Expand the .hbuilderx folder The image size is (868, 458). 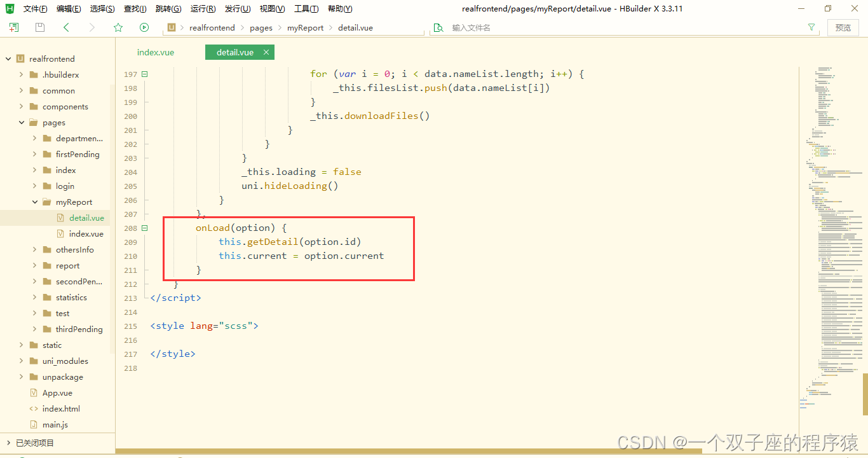click(x=21, y=74)
